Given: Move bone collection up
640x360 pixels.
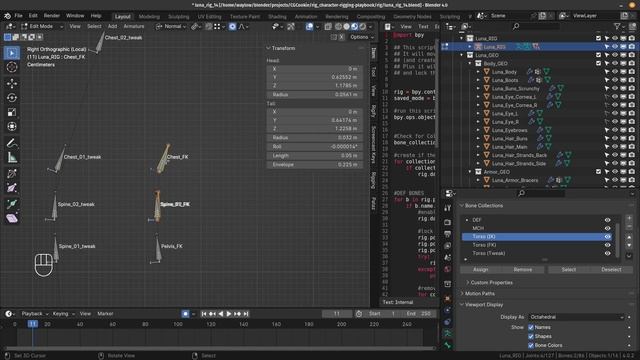Looking at the screenshot, I should click(629, 237).
